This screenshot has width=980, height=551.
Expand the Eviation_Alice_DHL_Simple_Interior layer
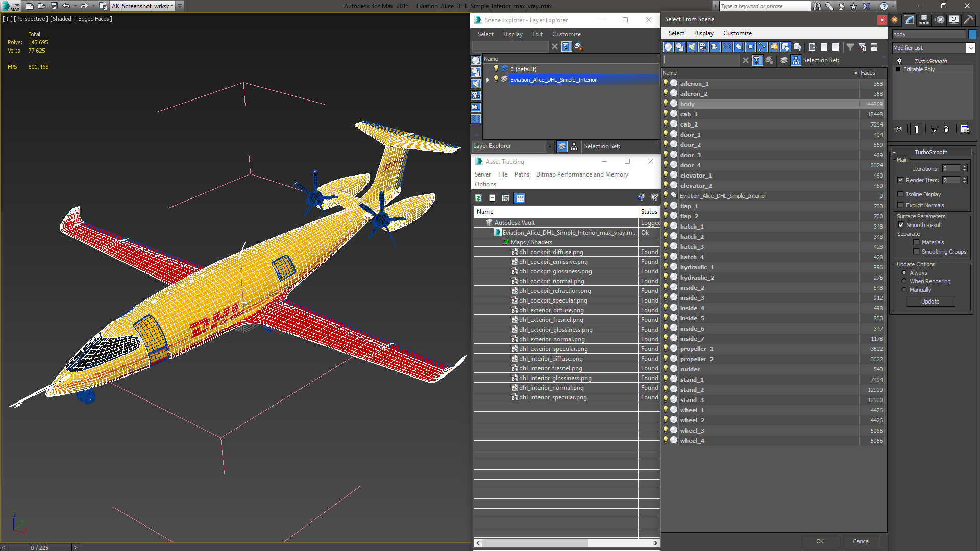click(488, 80)
